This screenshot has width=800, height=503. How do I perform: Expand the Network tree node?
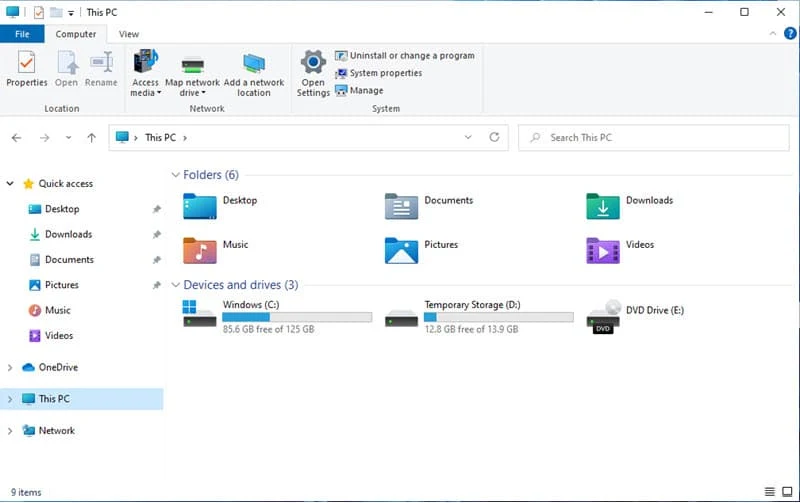point(10,431)
